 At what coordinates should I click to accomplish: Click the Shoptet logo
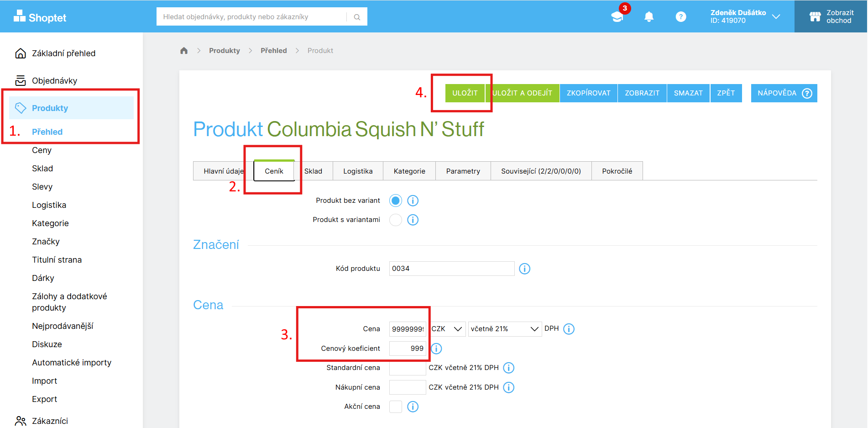(40, 17)
